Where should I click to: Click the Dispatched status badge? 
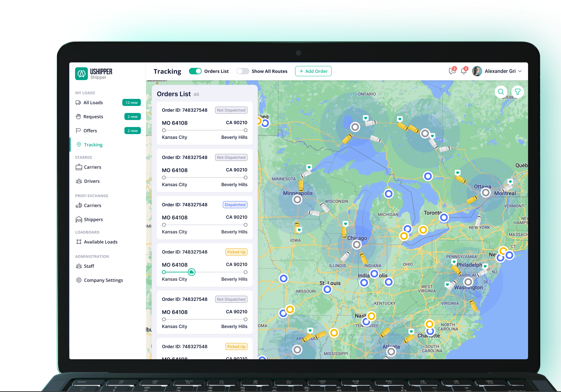[235, 205]
